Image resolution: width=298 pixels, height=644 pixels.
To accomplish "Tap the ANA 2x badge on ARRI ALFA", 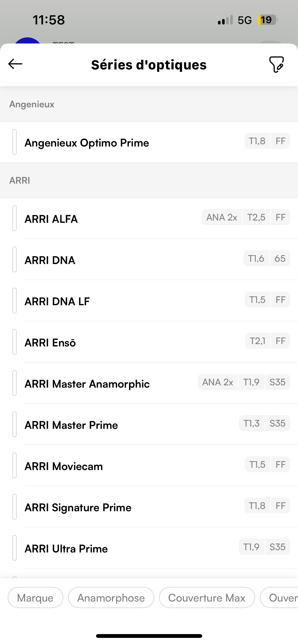I will pyautogui.click(x=222, y=217).
